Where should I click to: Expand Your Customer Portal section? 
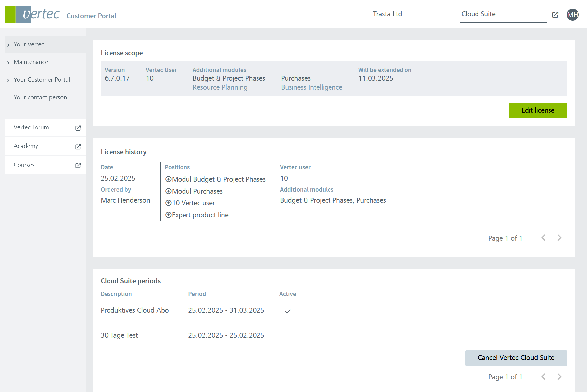click(41, 80)
